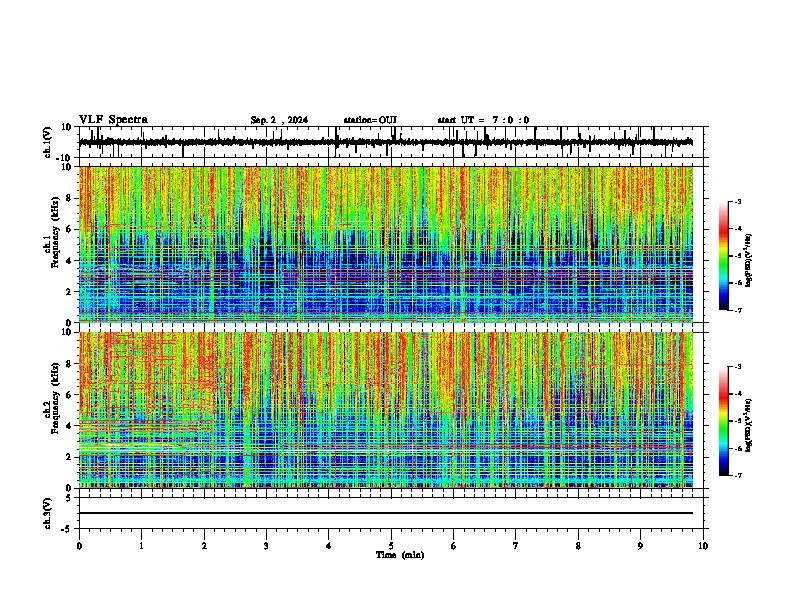Click the "-7" label on ch.2 color scale
The image size is (792, 612).
pyautogui.click(x=737, y=476)
